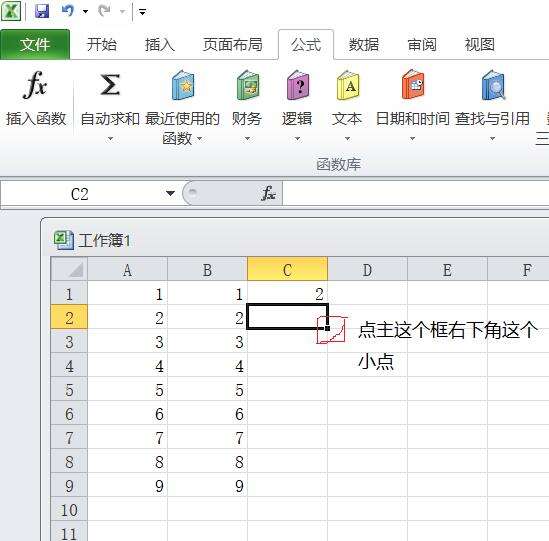The height and width of the screenshot is (541, 549).
Task: Open the 文件 tab
Action: tap(35, 44)
